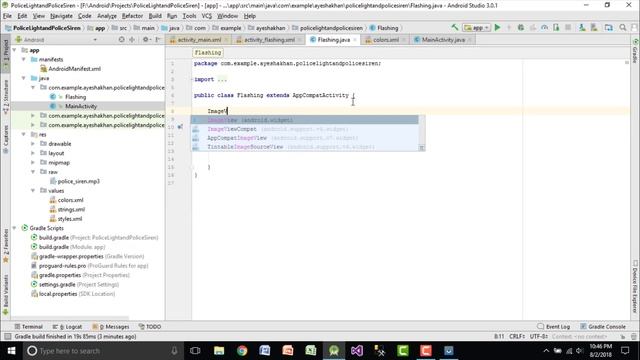Collapse the res folder
Image resolution: width=640 pixels, height=360 pixels.
(x=24, y=134)
